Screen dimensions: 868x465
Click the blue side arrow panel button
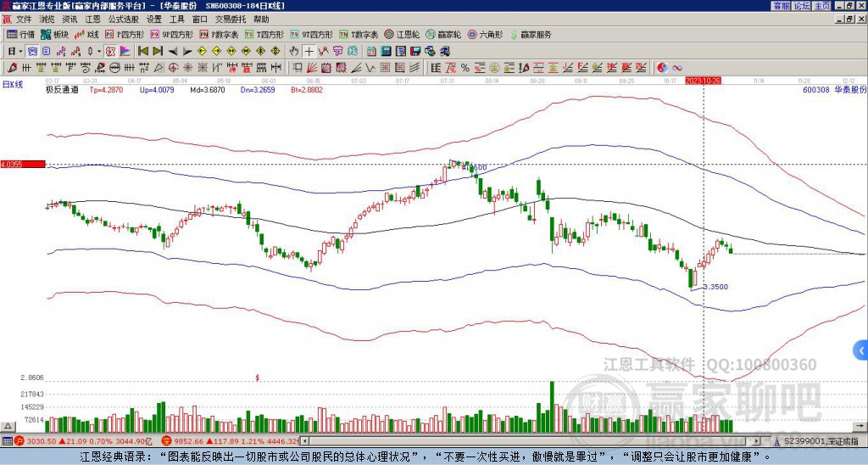point(860,350)
